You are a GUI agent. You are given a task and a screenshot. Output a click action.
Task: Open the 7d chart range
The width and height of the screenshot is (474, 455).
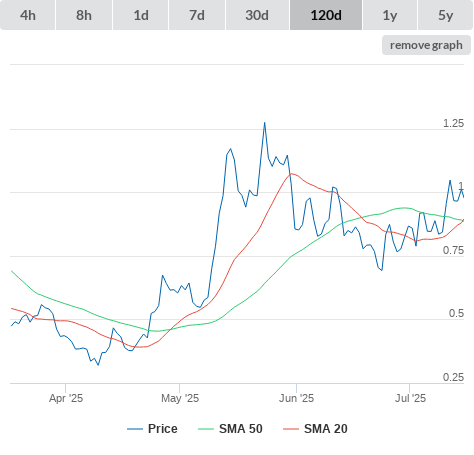tap(197, 15)
